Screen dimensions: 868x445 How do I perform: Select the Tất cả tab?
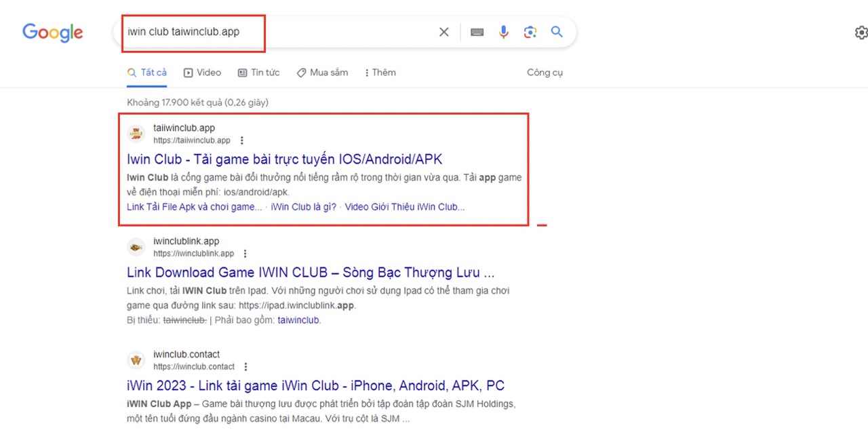147,73
